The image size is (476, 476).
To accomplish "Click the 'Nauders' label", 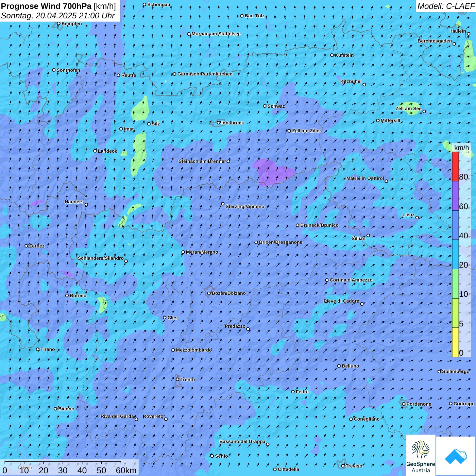I will pyautogui.click(x=74, y=202).
